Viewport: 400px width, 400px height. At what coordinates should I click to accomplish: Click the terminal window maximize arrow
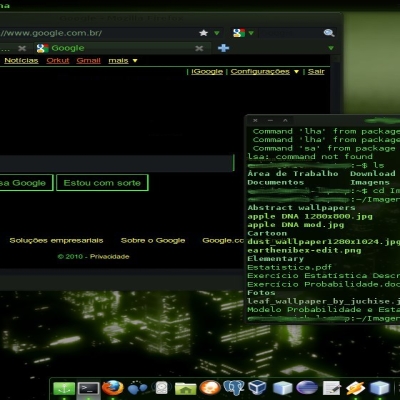click(285, 120)
